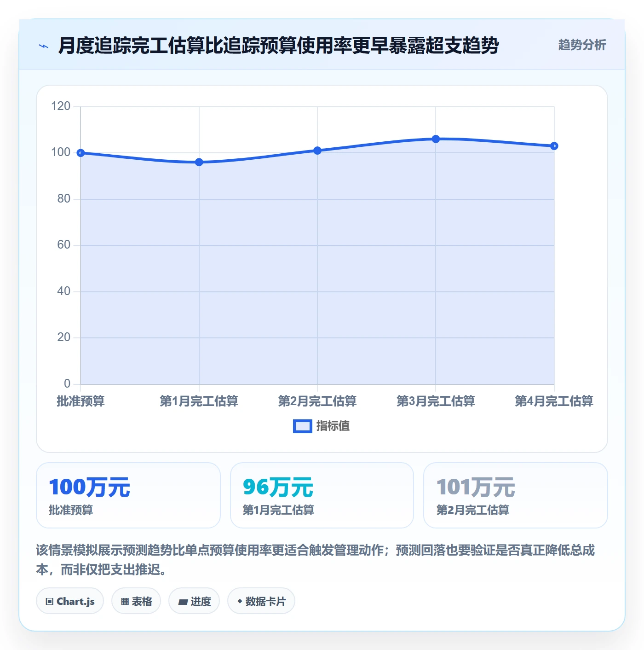Image resolution: width=644 pixels, height=650 pixels.
Task: Click the lightning bolt icon beside the title
Action: click(44, 46)
